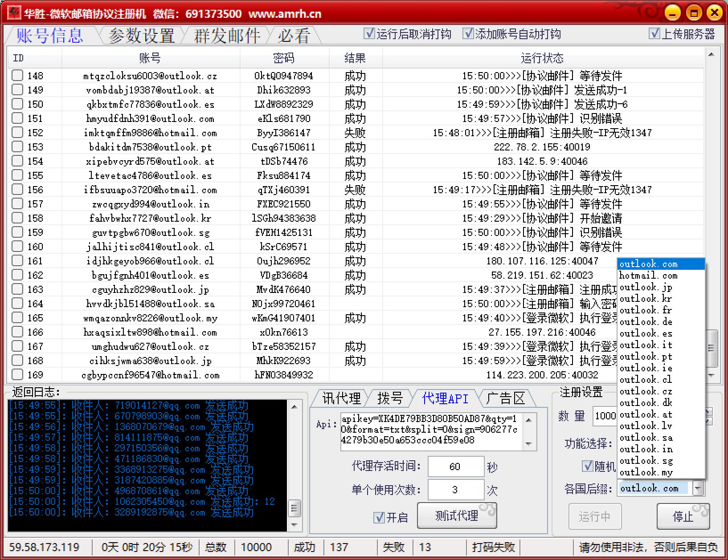The image size is (728, 560).
Task: Switch to the 参数设置 tab
Action: pos(141,35)
